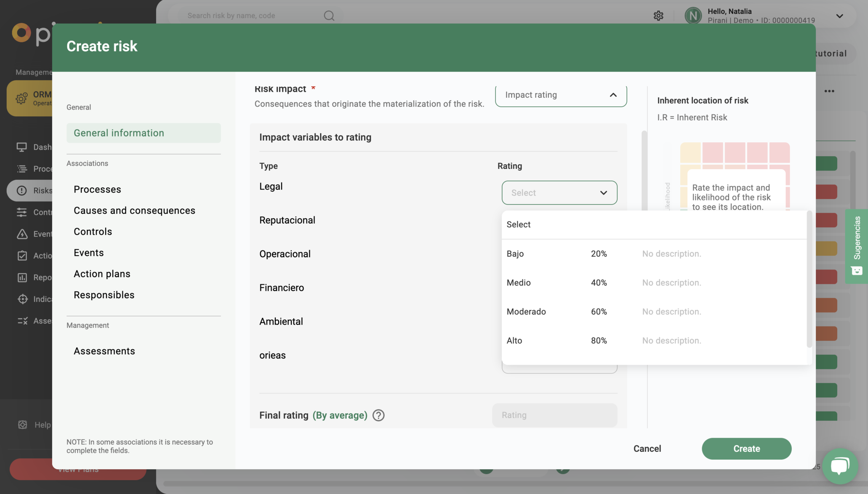Click the Indicators target icon in sidebar

pyautogui.click(x=22, y=299)
